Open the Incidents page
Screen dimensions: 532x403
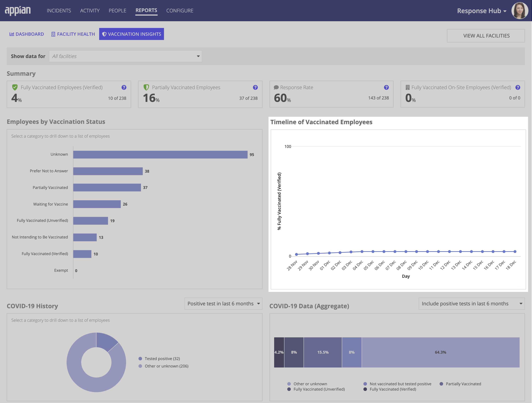59,11
